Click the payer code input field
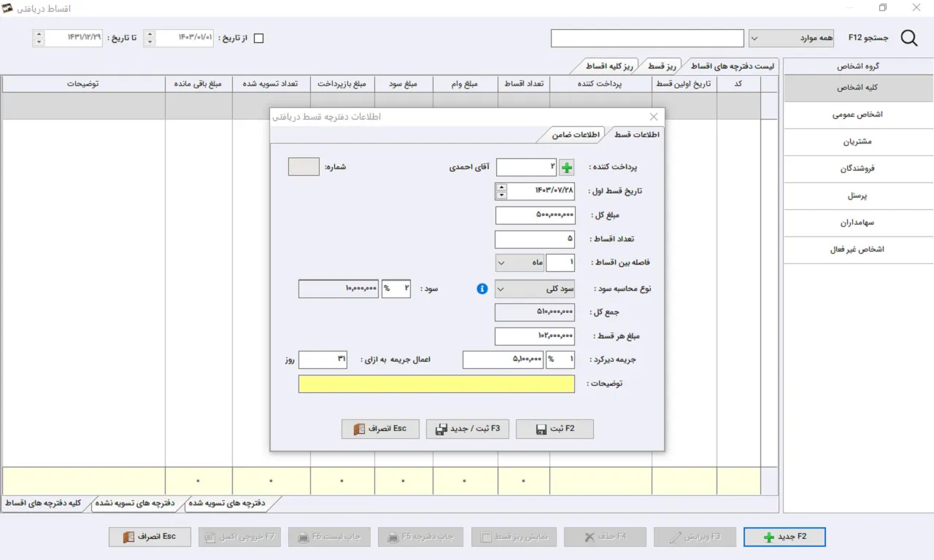This screenshot has width=934, height=560. click(526, 167)
